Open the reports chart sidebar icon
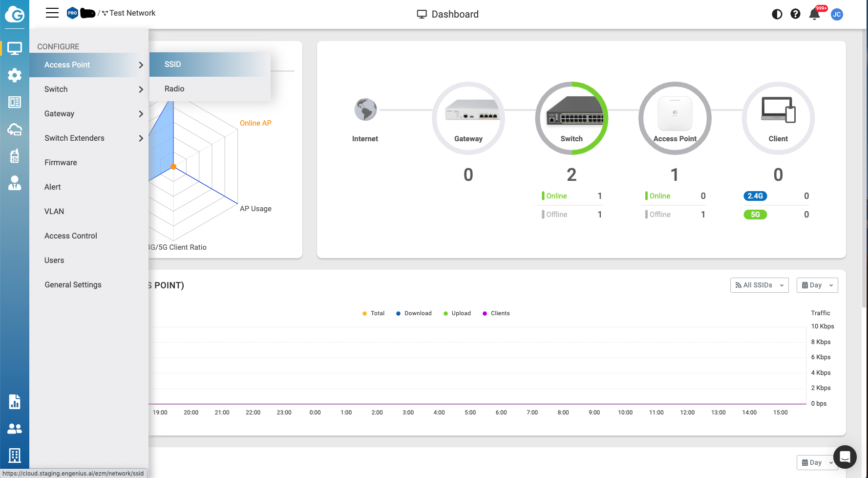Screen dimensions: 868x478 point(15,402)
